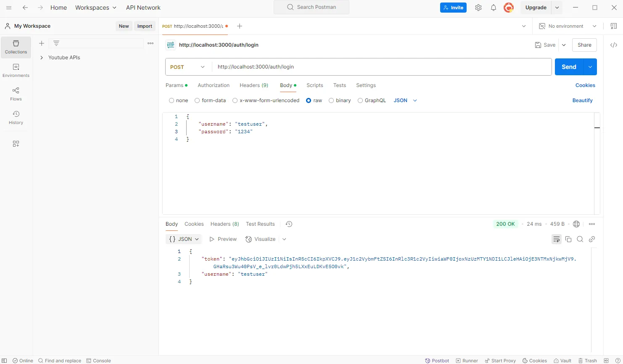Open the user avatar menu
The width and height of the screenshot is (623, 364).
tap(509, 8)
